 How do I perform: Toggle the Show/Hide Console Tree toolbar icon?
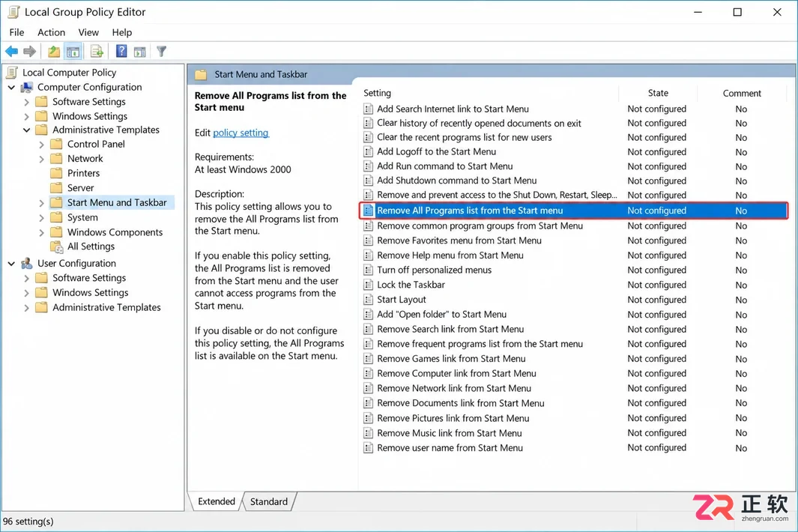pyautogui.click(x=73, y=52)
